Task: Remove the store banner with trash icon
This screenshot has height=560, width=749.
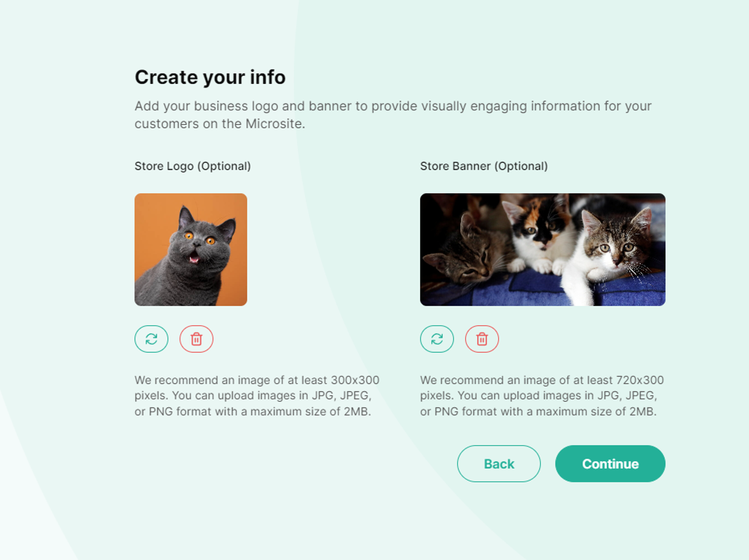Action: [482, 339]
